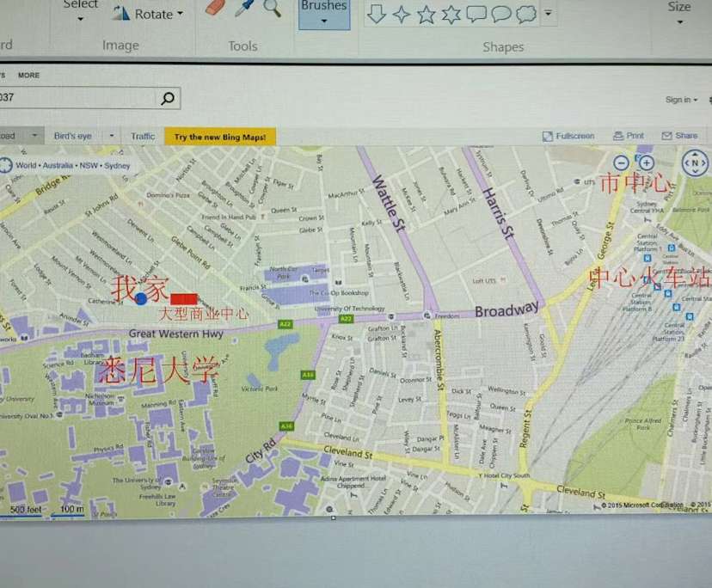Screen dimensions: 712x588
Task: Click the Bing Maps search box
Action: (77, 98)
